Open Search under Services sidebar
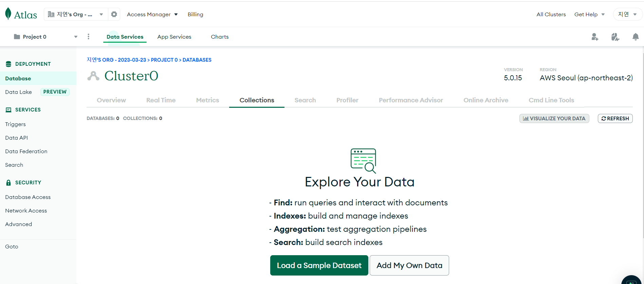Screen dimensions: 644x284 (x=14, y=165)
